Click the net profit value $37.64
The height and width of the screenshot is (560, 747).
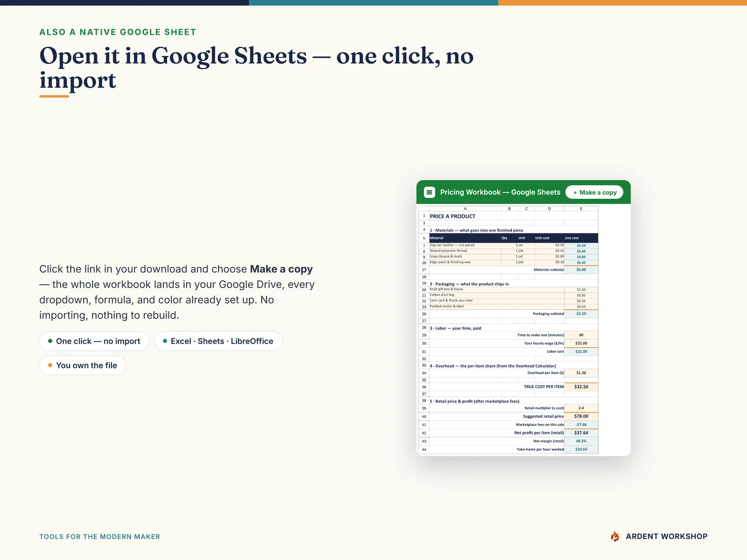[581, 433]
